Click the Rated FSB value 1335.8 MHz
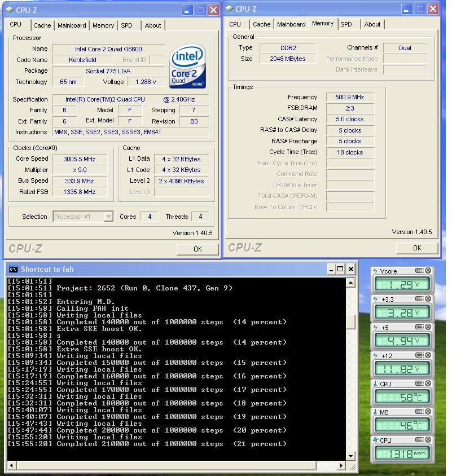The width and height of the screenshot is (474, 476). coord(80,192)
